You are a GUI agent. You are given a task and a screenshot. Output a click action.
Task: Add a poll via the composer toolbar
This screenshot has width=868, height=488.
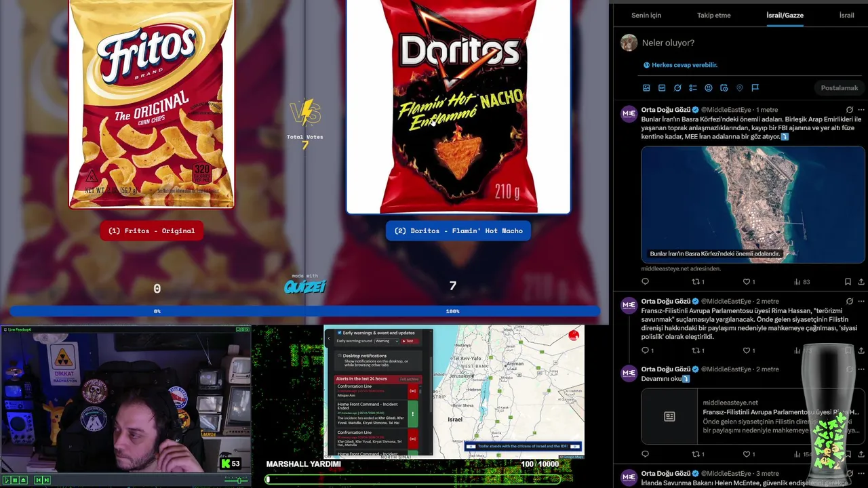693,87
